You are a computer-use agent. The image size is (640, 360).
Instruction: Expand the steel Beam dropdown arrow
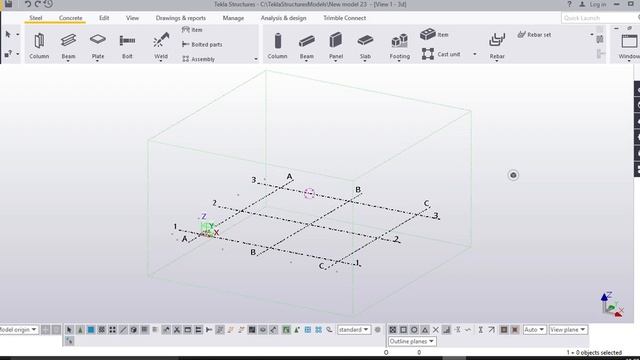[x=68, y=61]
